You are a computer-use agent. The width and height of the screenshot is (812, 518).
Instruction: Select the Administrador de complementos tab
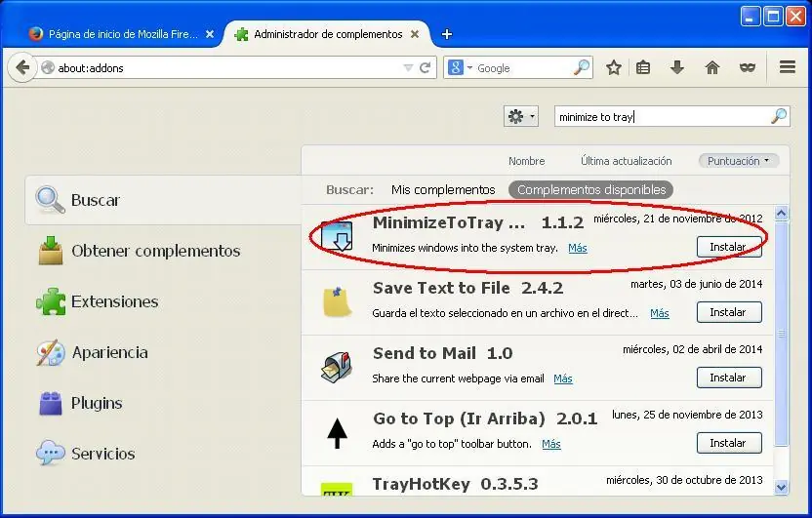point(326,34)
